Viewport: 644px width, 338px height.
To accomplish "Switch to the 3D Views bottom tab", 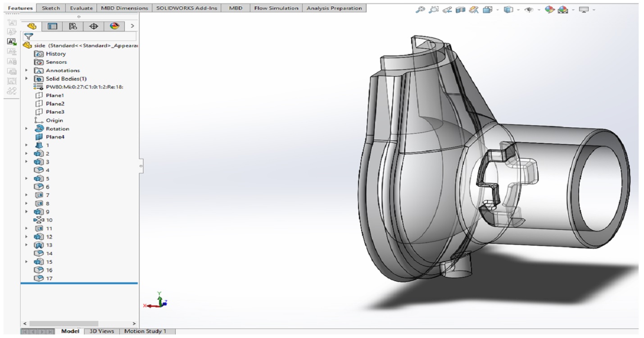I will (x=102, y=331).
